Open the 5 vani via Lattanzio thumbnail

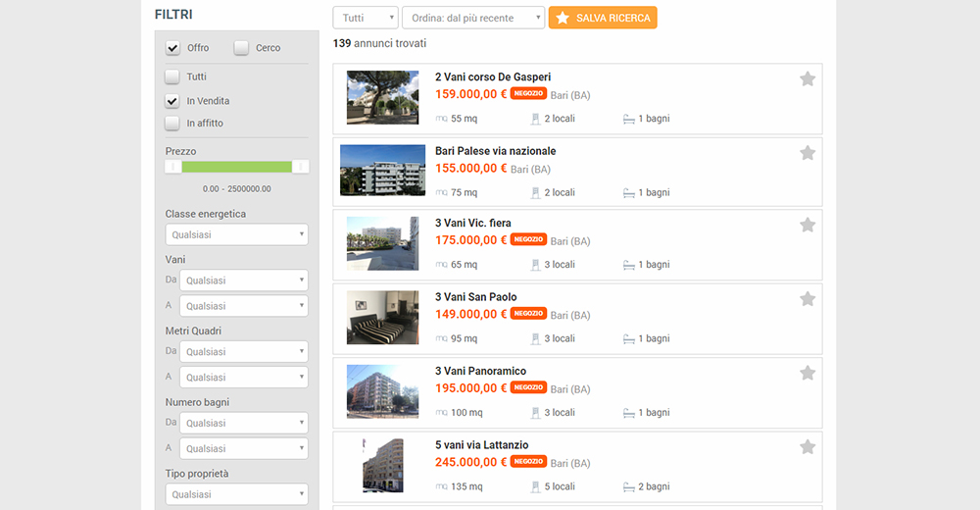coord(382,466)
